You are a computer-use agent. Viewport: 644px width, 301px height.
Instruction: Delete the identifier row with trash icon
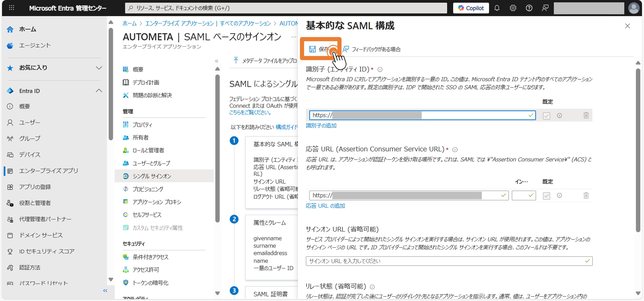(x=586, y=115)
